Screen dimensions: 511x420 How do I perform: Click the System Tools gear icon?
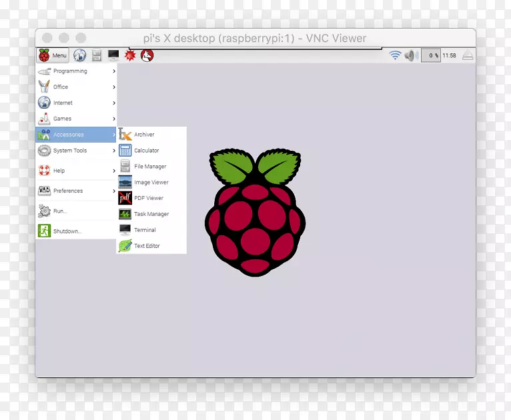(x=44, y=151)
